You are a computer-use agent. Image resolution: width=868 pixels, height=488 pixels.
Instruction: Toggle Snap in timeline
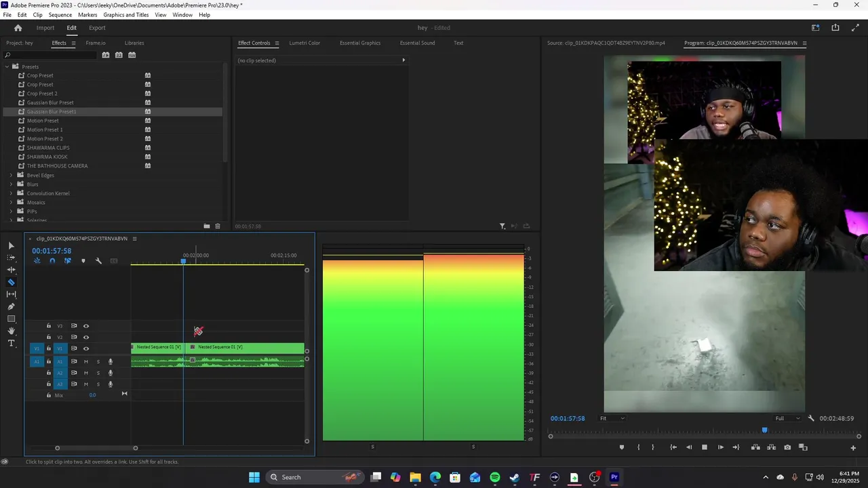(52, 261)
